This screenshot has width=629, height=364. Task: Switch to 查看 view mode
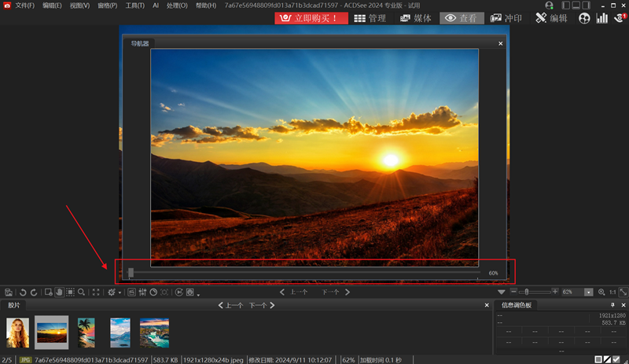tap(462, 18)
